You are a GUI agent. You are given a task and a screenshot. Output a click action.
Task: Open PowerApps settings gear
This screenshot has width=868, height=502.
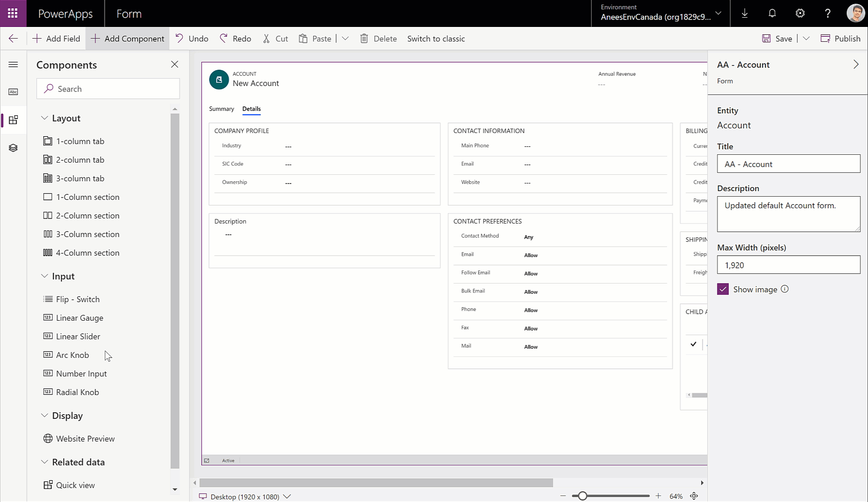(800, 13)
